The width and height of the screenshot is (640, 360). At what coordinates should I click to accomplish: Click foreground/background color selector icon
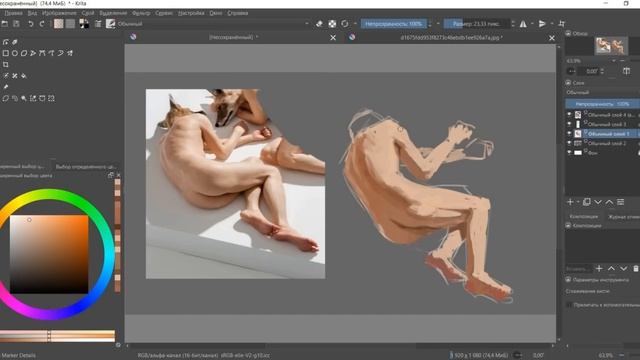[84, 24]
